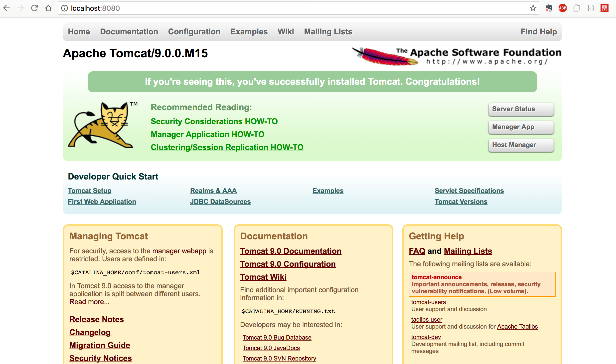The height and width of the screenshot is (364, 616).
Task: View the Tomcat Versions link
Action: pyautogui.click(x=461, y=202)
